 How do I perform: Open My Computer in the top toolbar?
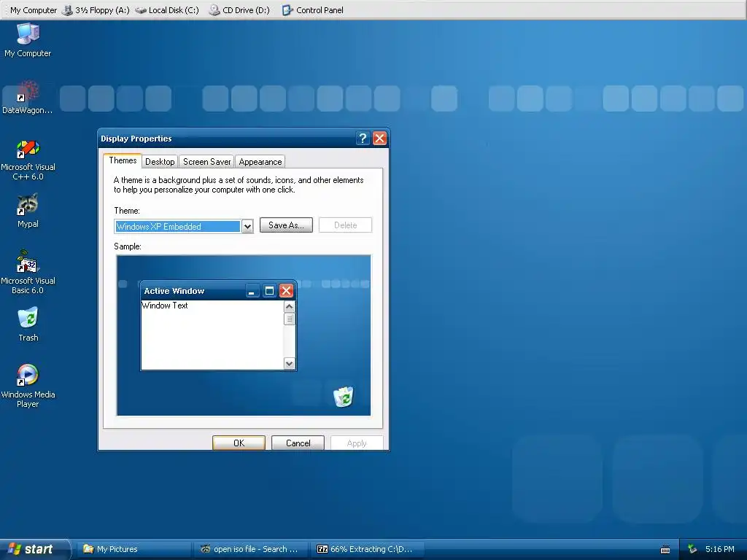(x=33, y=10)
